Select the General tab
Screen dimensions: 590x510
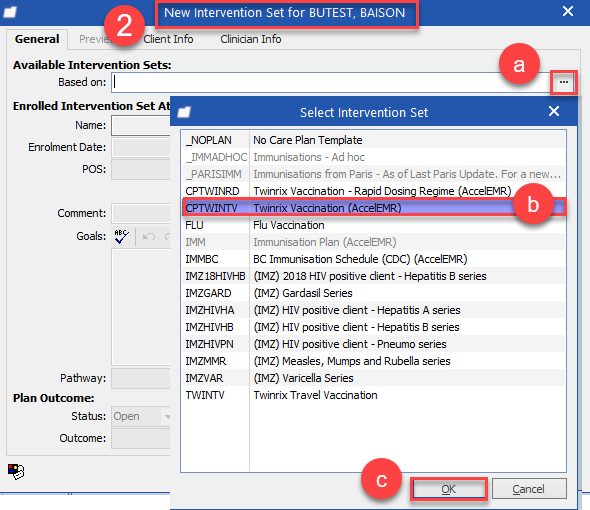point(37,39)
